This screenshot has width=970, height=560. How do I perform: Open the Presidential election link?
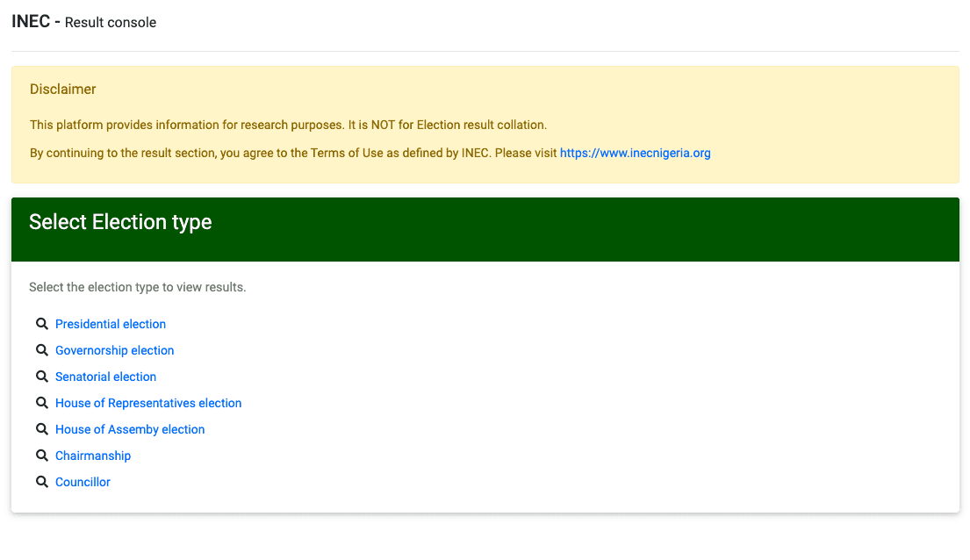click(x=110, y=324)
